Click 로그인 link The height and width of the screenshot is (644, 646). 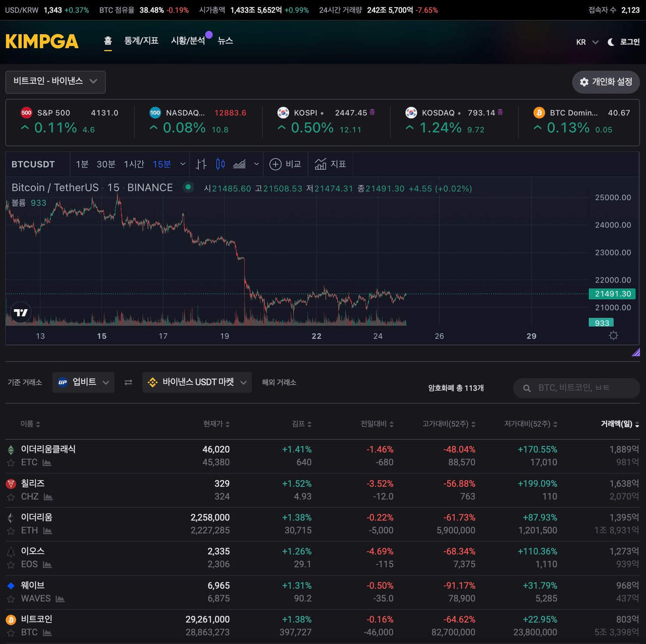[630, 42]
